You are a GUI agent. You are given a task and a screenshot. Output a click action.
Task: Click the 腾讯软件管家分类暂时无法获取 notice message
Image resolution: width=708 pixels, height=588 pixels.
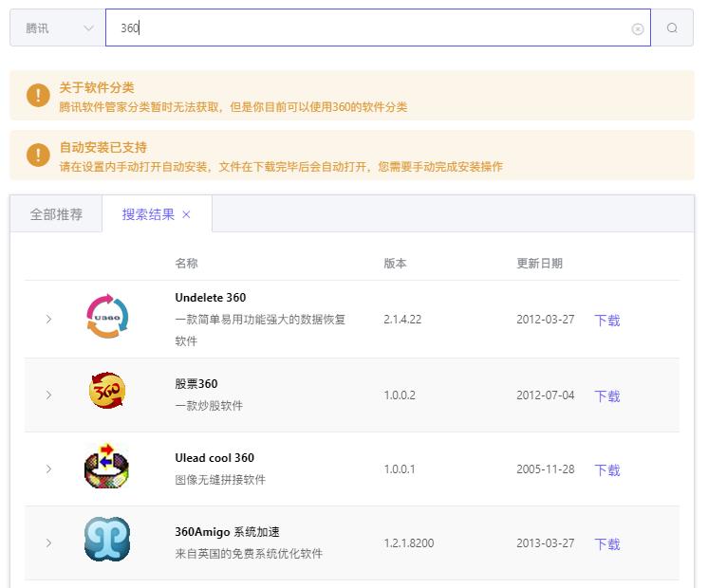click(x=233, y=107)
